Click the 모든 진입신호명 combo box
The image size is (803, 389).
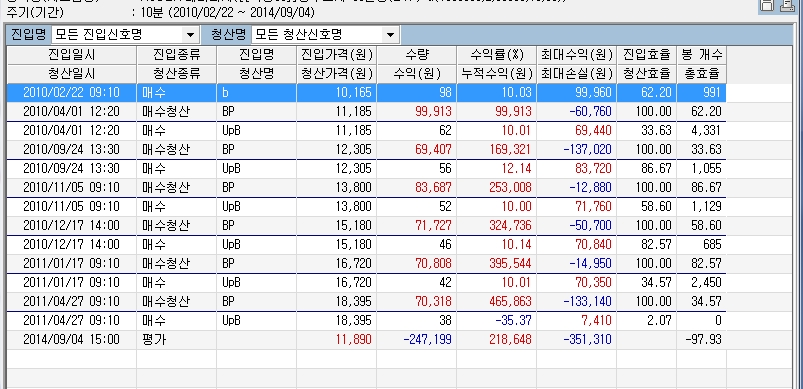click(x=124, y=35)
